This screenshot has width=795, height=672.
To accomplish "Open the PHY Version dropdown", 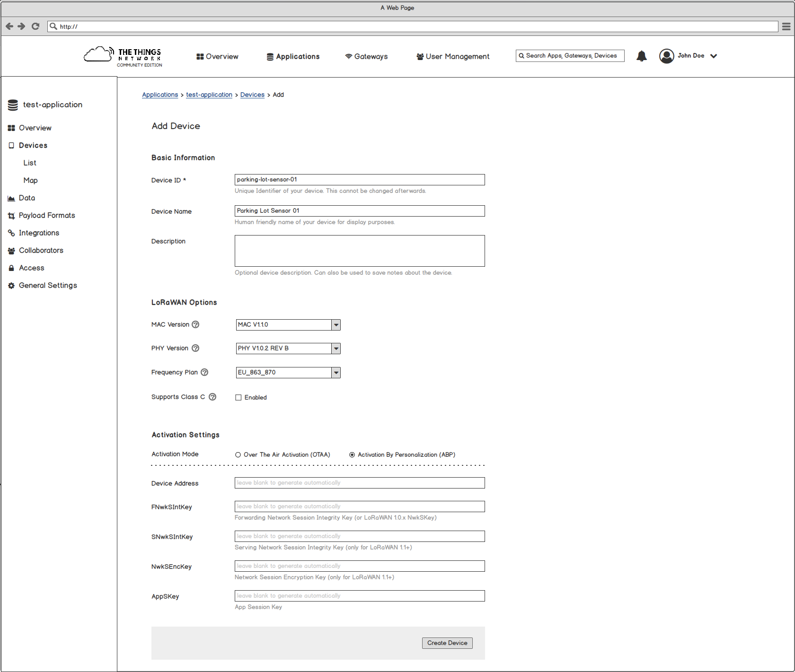I will (336, 349).
